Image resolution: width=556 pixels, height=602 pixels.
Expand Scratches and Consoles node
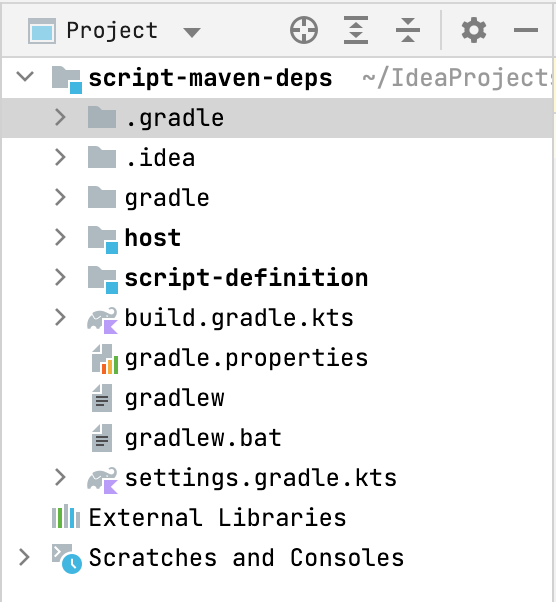[24, 557]
